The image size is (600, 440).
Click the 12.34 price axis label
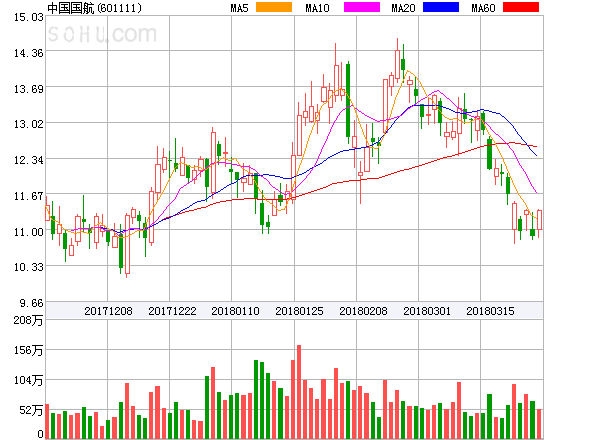click(x=22, y=160)
